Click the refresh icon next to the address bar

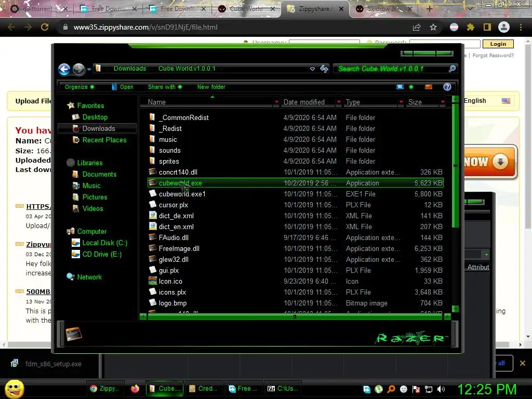[x=324, y=69]
